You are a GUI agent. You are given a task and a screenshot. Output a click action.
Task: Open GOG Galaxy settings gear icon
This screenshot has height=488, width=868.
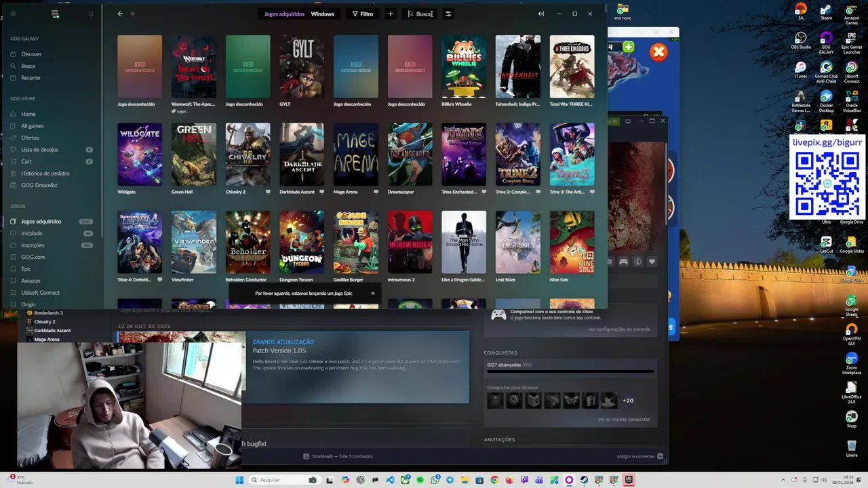tap(13, 14)
